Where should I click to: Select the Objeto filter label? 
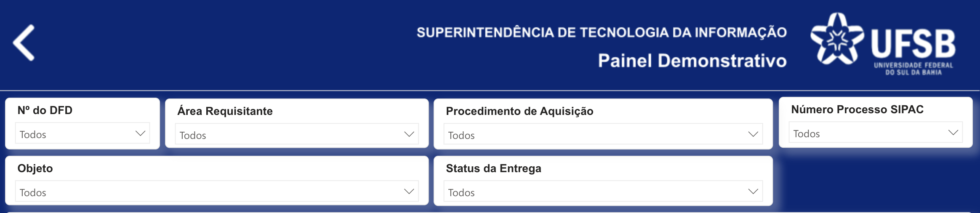35,168
